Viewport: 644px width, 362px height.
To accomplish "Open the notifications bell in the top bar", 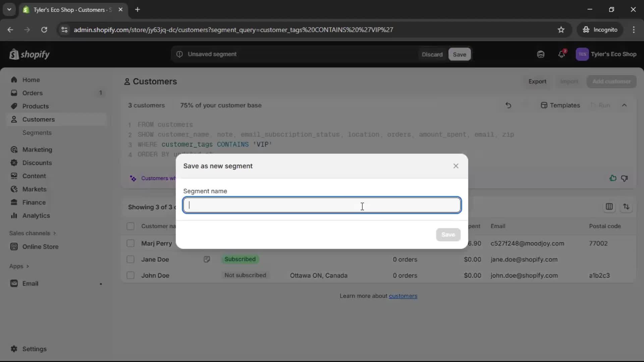I will click(x=562, y=54).
